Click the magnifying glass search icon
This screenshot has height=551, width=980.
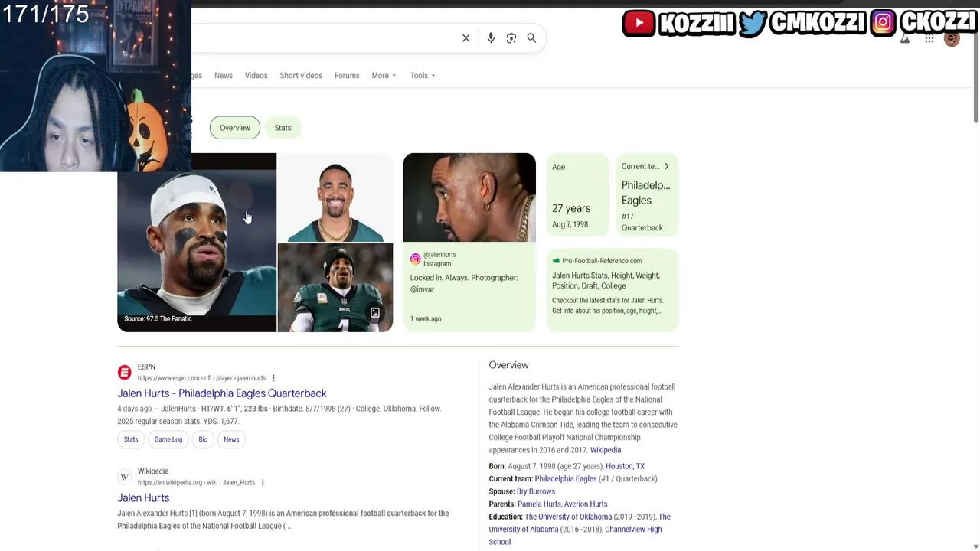(x=531, y=38)
